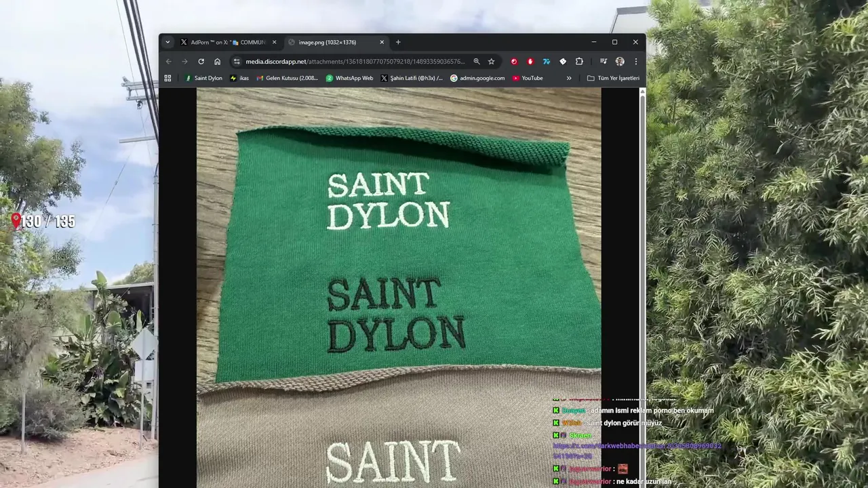This screenshot has height=488, width=868.
Task: Open the Şahin Latifi X bookmark
Action: pos(412,78)
